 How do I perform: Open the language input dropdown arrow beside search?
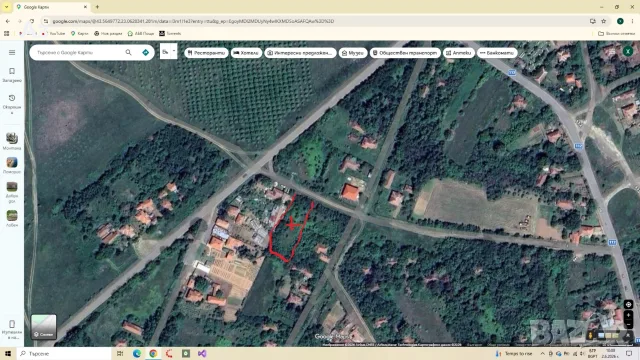(x=174, y=51)
